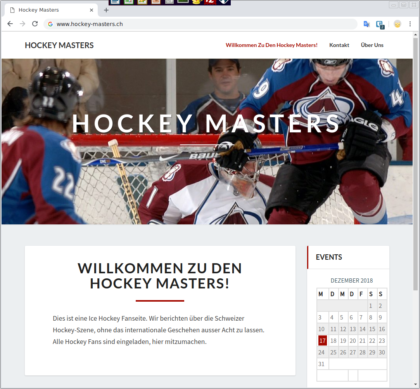
Task: Click the address bar showing www.hockey-masters.ch
Action: 200,24
